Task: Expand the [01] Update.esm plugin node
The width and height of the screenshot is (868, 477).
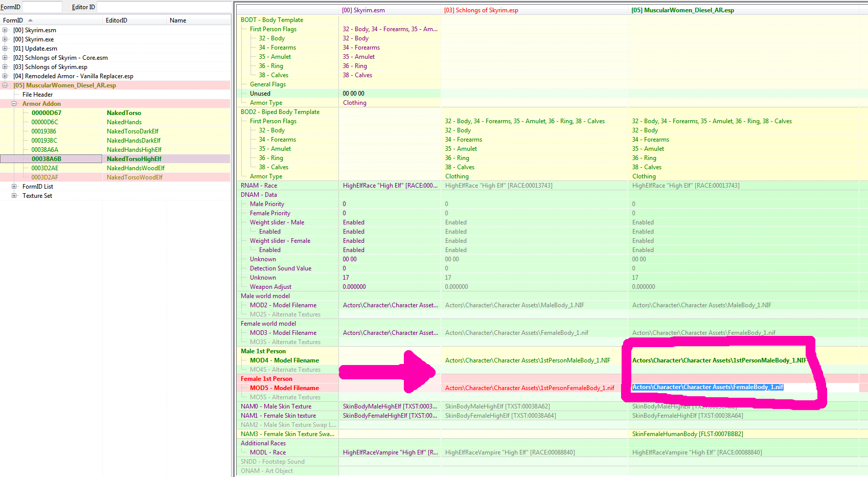Action: coord(5,49)
